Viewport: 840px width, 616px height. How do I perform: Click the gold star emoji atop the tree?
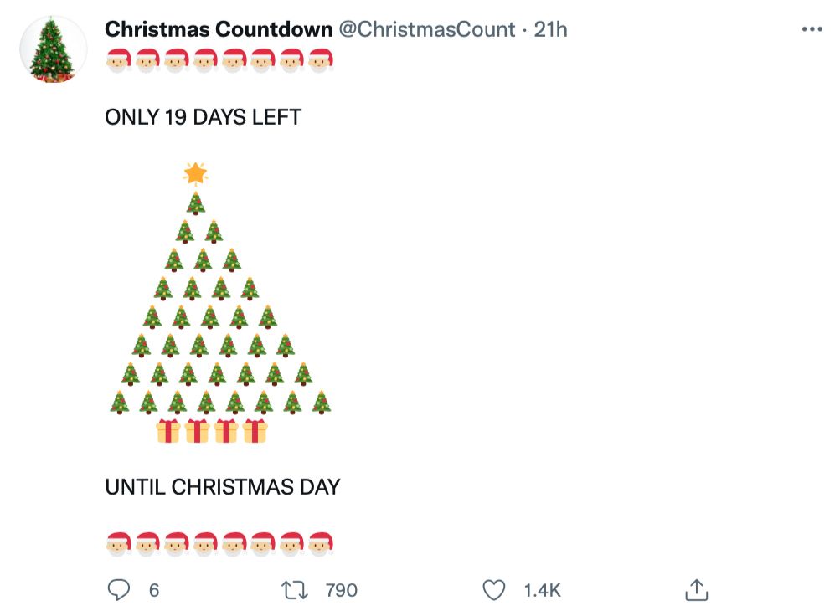(x=195, y=173)
